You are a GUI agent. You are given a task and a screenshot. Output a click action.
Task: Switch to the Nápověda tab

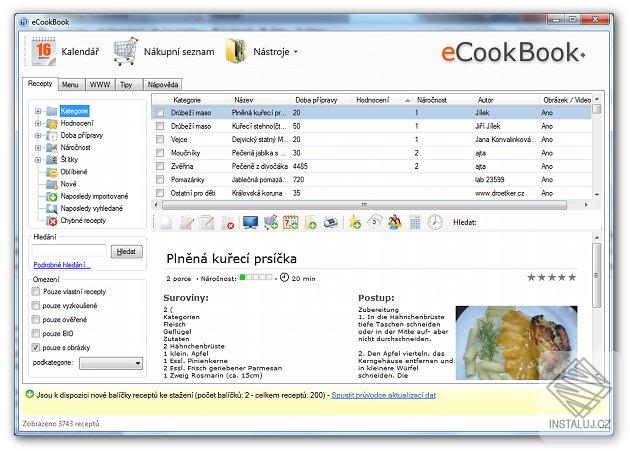click(x=163, y=84)
